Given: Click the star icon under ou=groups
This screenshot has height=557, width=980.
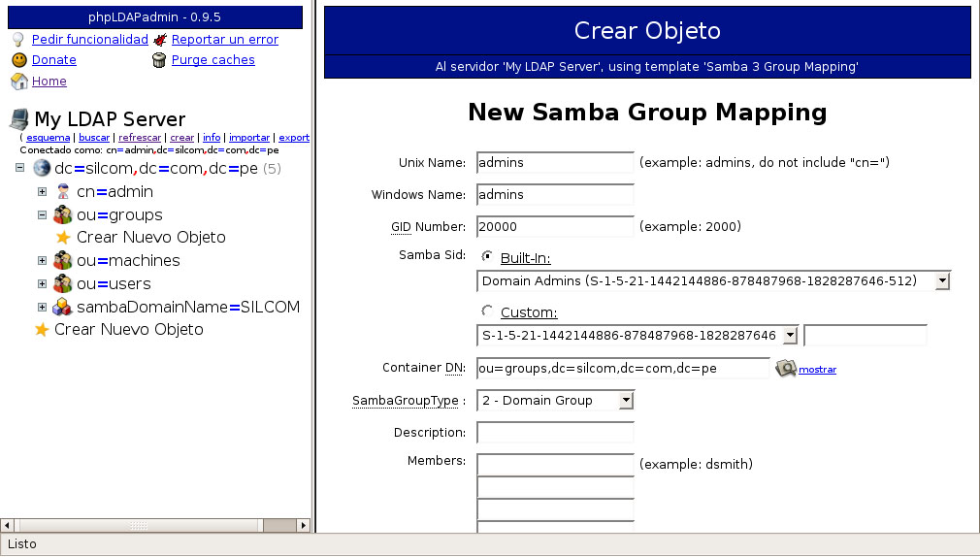Looking at the screenshot, I should point(63,238).
